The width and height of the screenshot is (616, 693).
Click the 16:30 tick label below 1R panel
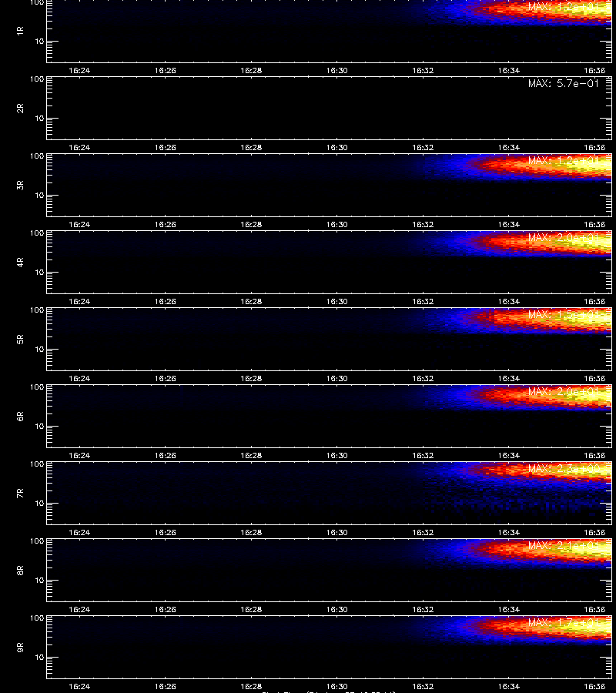[337, 70]
